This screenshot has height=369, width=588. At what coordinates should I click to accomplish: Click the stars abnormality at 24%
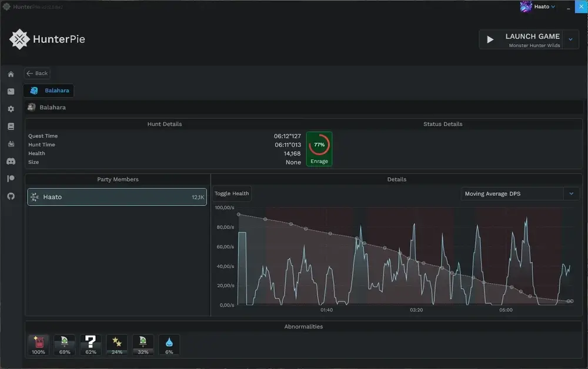[116, 345]
